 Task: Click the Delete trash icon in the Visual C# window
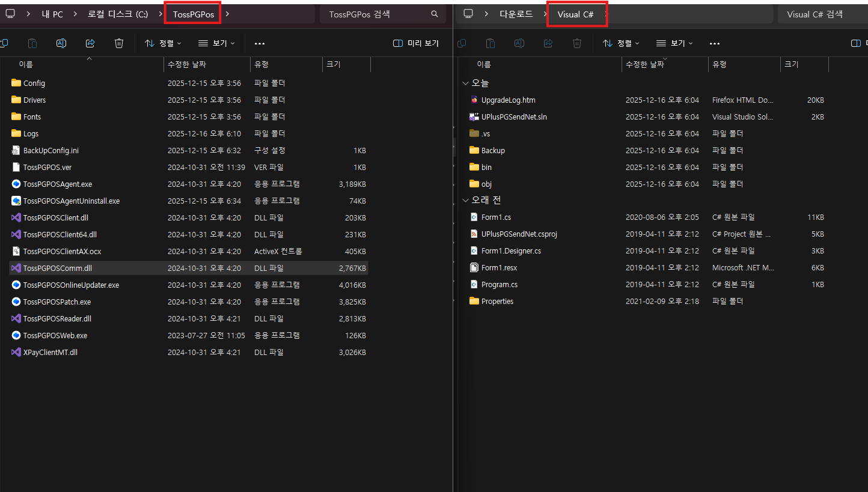577,43
